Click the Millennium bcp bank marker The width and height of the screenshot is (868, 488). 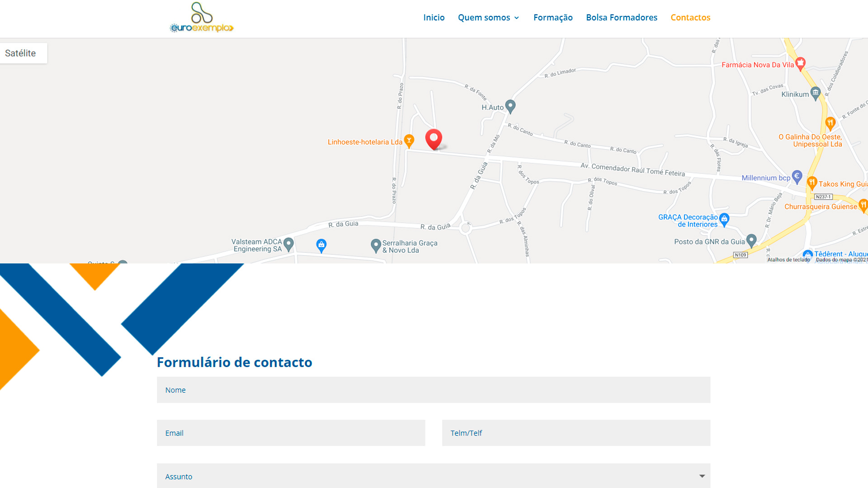click(797, 177)
